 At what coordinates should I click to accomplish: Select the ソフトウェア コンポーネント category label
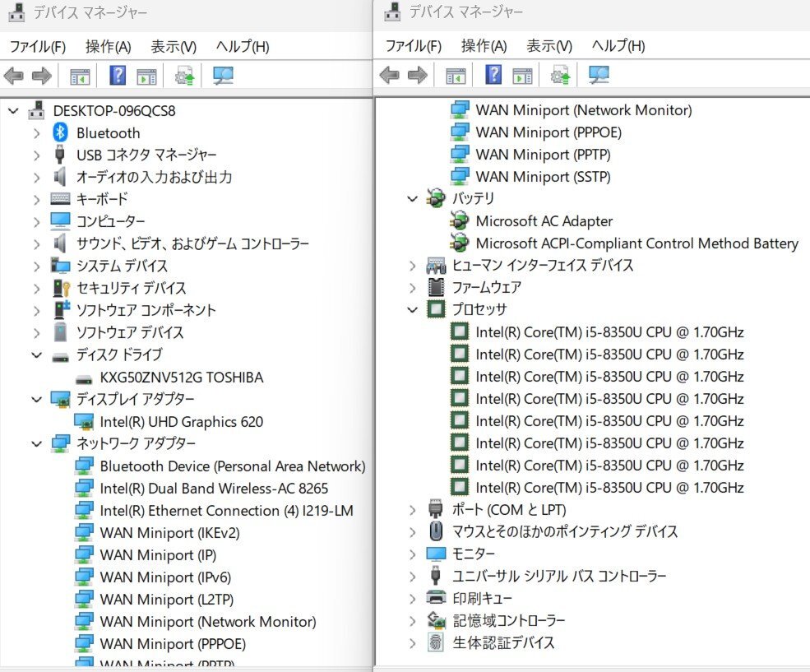coord(146,310)
